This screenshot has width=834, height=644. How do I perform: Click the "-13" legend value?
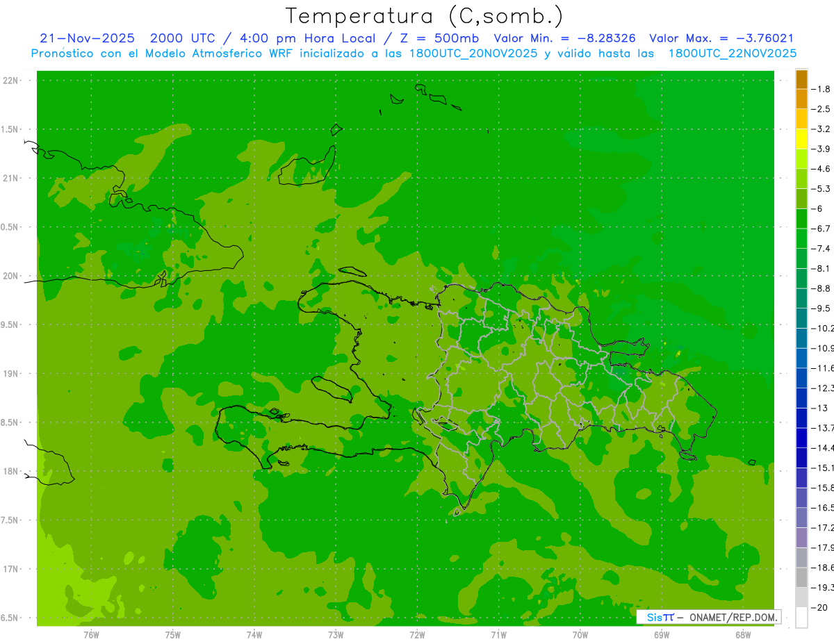click(x=820, y=408)
